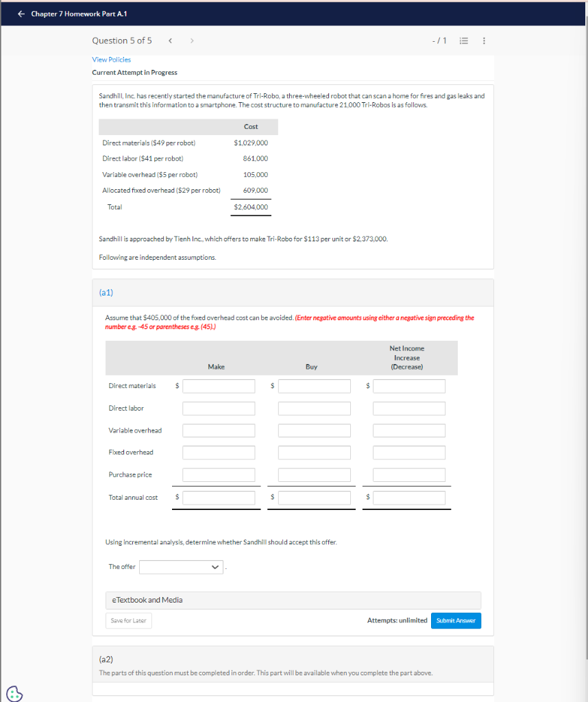Open the question list icon

click(x=464, y=40)
